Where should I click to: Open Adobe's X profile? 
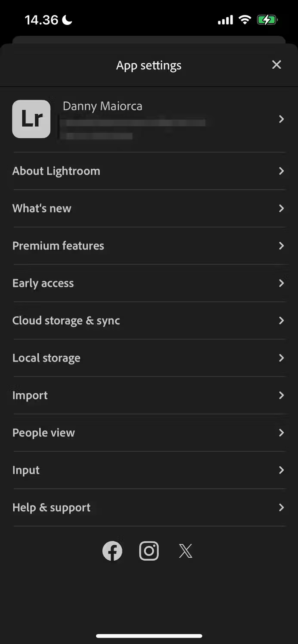click(x=185, y=551)
